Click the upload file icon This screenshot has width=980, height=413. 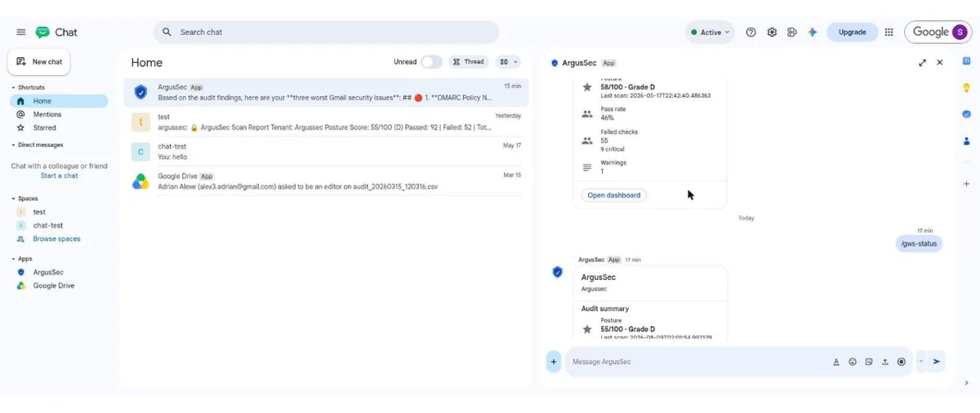click(884, 362)
